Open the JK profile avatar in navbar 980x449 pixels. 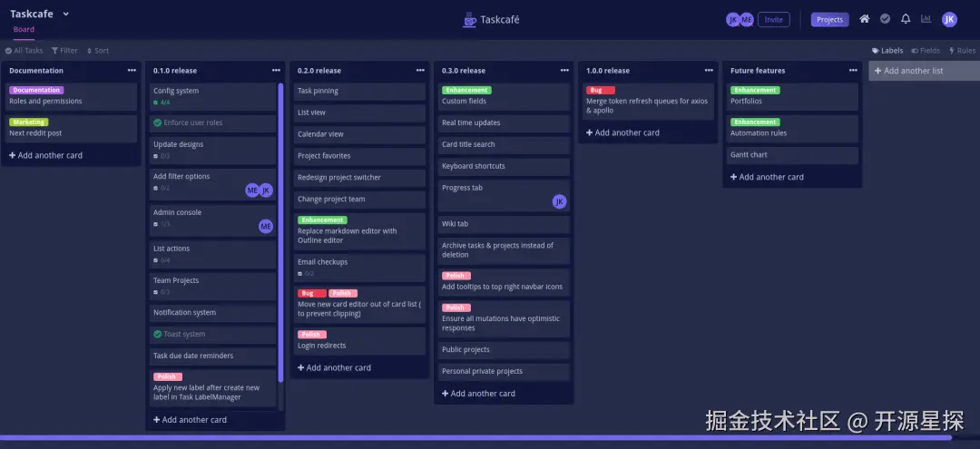coord(949,19)
